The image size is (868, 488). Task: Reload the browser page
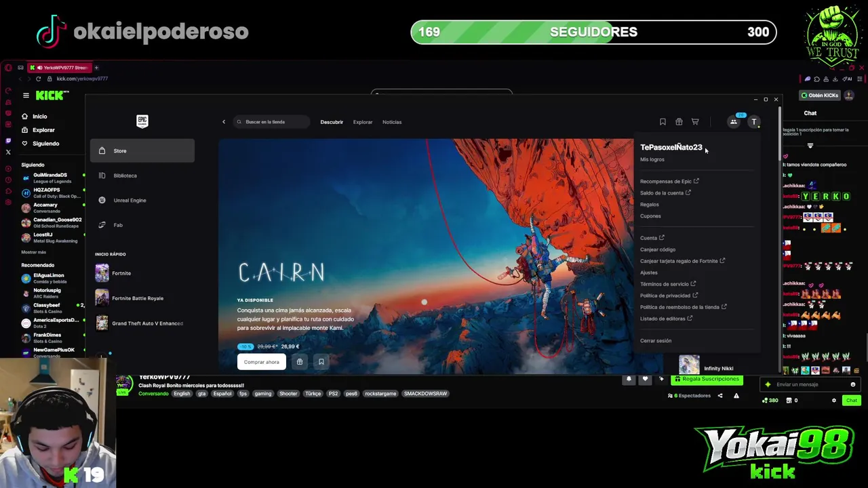point(38,79)
